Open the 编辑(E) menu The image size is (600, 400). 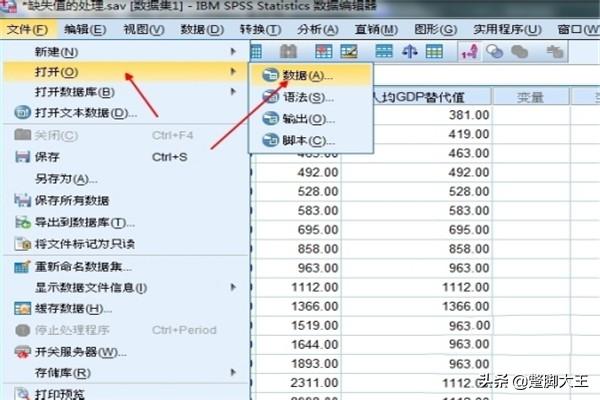85,29
